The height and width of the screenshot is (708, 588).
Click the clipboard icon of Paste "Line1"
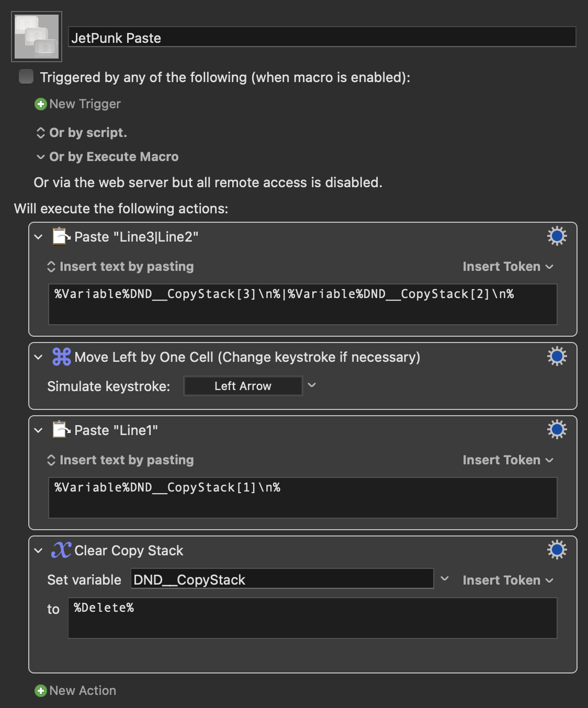click(61, 430)
